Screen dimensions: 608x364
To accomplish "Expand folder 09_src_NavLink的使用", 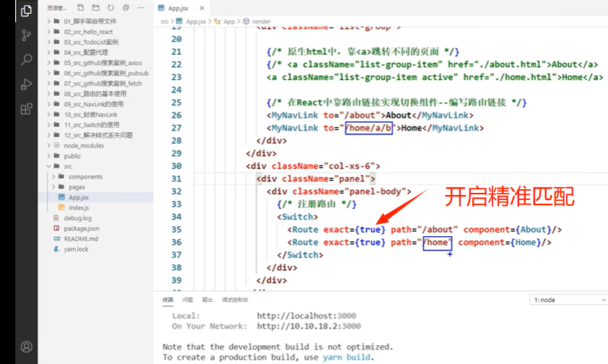I will coord(93,104).
